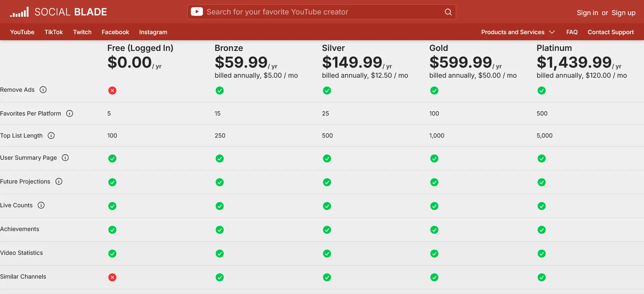Screen dimensions: 644x294
Task: Open the TikTok nav tab
Action: click(x=54, y=32)
